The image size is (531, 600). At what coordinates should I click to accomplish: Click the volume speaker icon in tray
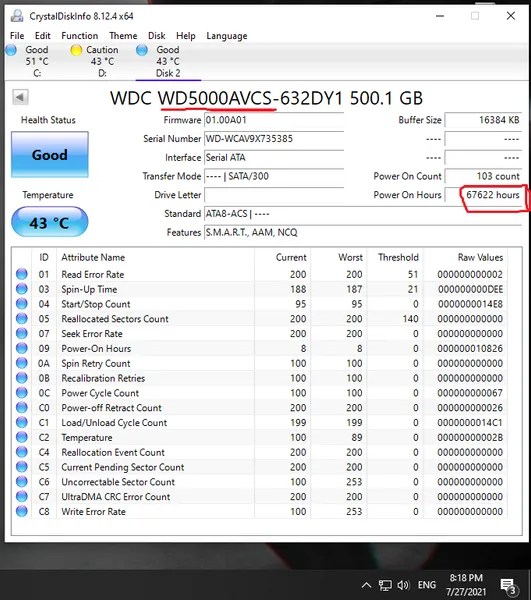[403, 585]
